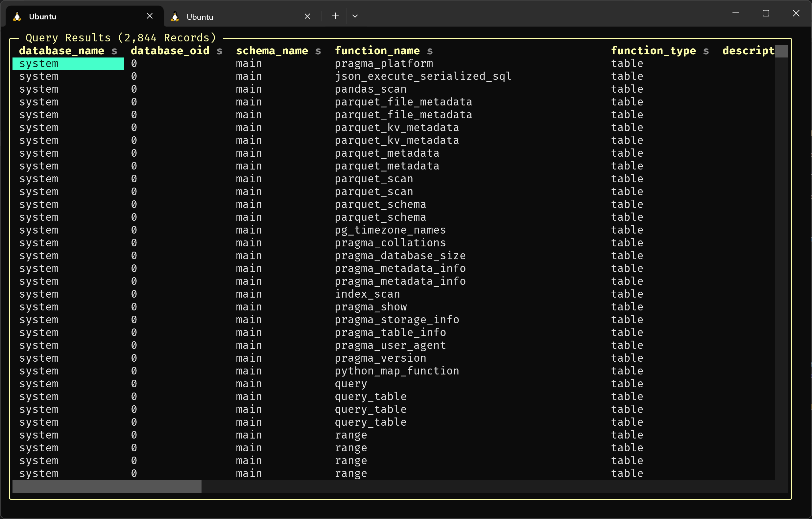Click the string type icon beside function_type
812x519 pixels.
(707, 51)
